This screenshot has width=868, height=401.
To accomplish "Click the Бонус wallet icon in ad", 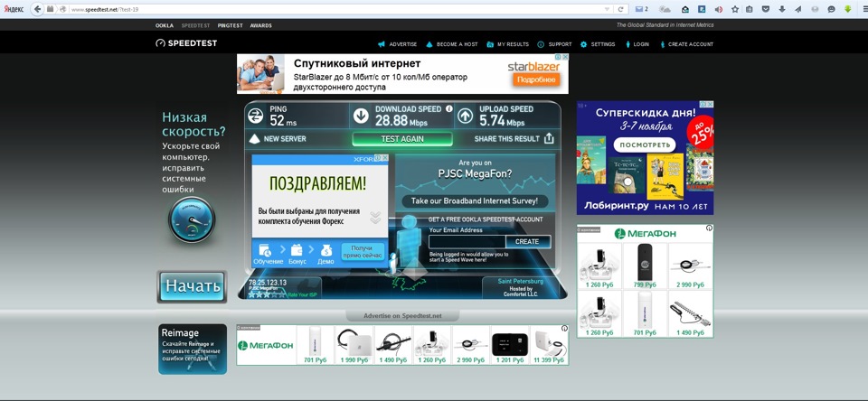I will (297, 250).
